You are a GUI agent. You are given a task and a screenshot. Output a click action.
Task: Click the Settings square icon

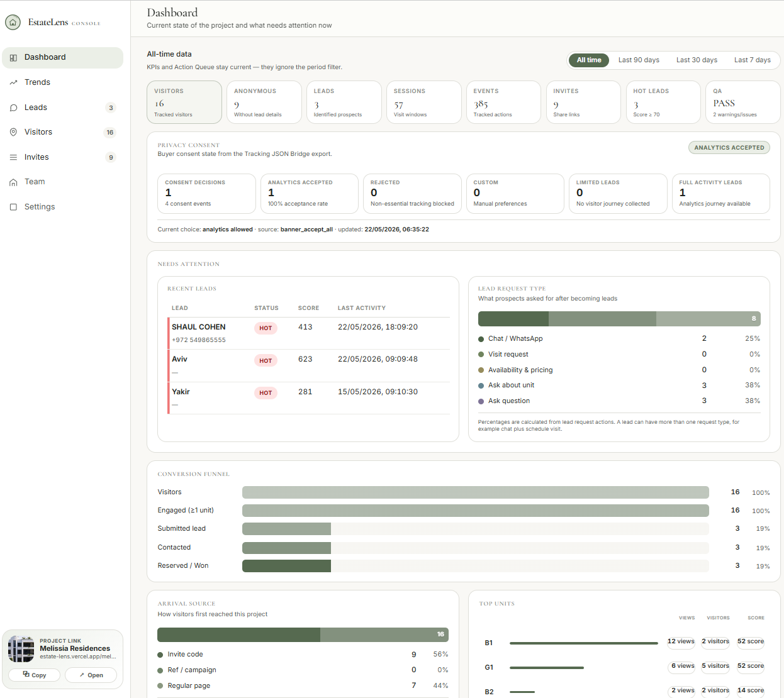(13, 207)
